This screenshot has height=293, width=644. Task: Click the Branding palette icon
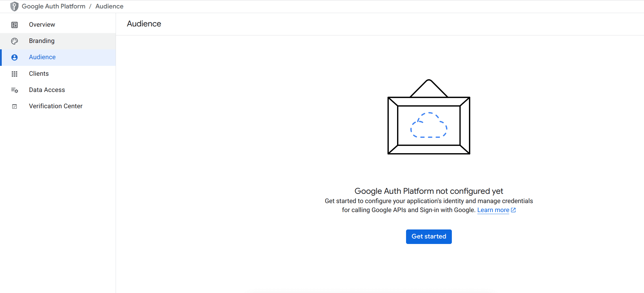14,41
